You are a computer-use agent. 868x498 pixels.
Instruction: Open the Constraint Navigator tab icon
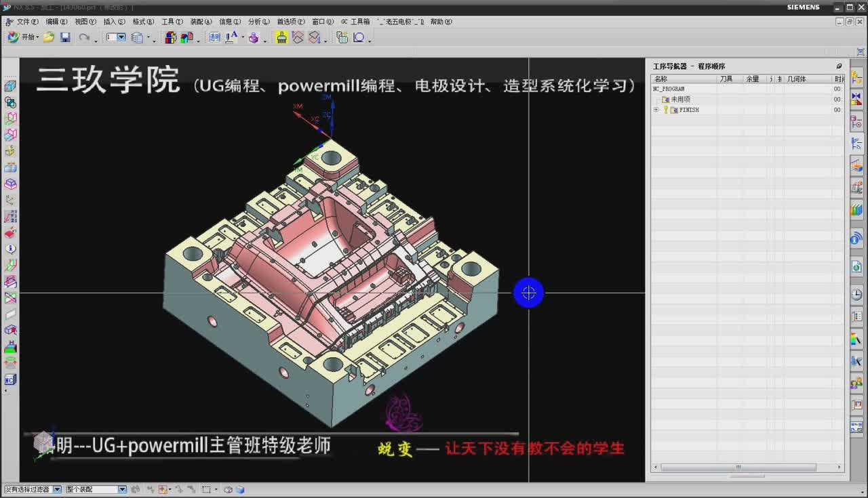tap(856, 100)
